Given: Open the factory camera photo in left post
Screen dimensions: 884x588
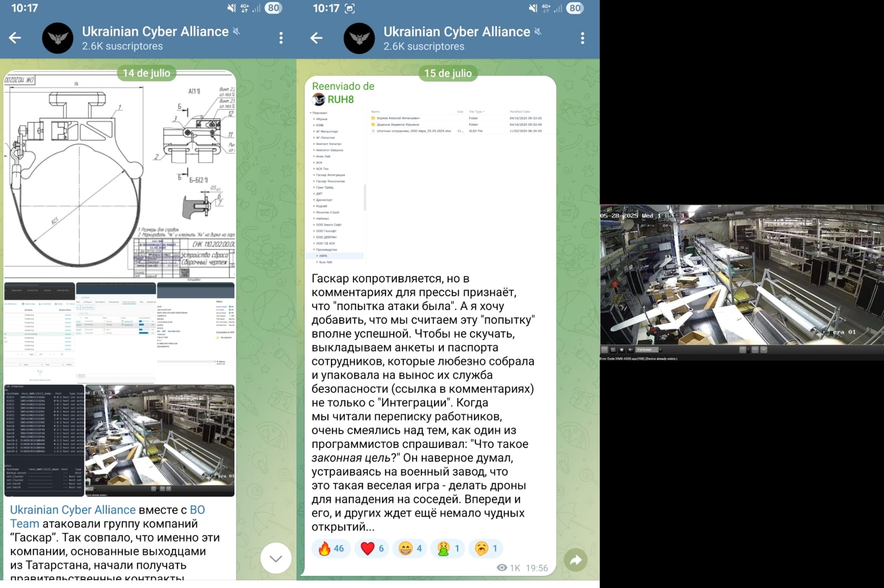Looking at the screenshot, I should 160,440.
